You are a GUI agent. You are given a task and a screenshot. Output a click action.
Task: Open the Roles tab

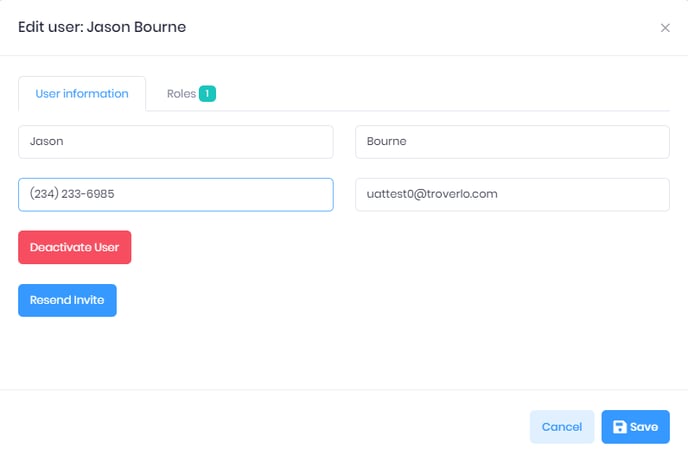click(x=191, y=93)
